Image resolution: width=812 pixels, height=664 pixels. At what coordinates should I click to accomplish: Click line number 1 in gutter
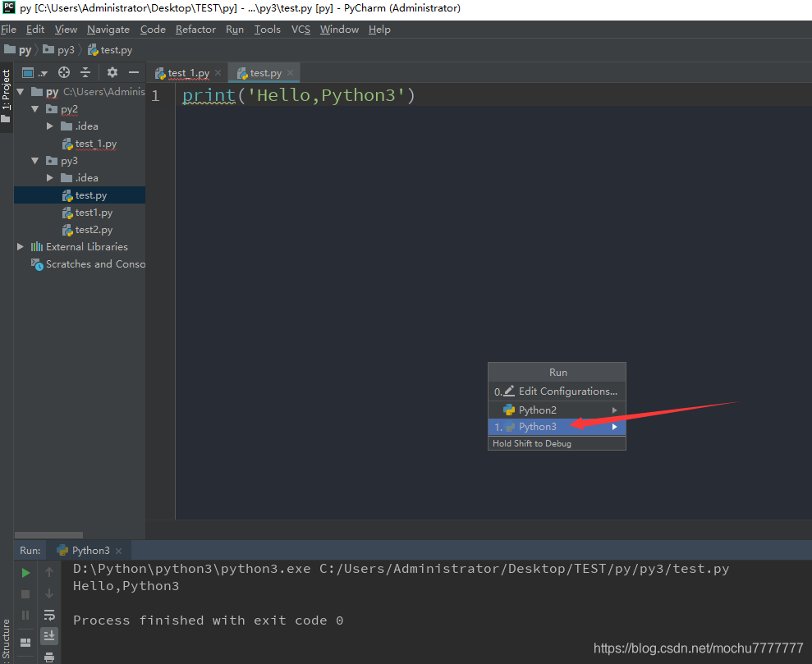click(155, 96)
